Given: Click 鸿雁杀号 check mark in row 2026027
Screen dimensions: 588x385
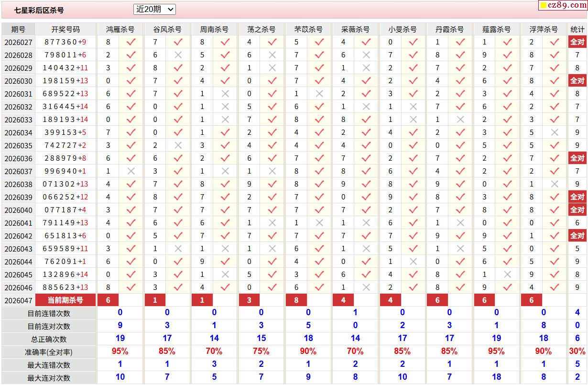Looking at the screenshot, I should 131,42.
